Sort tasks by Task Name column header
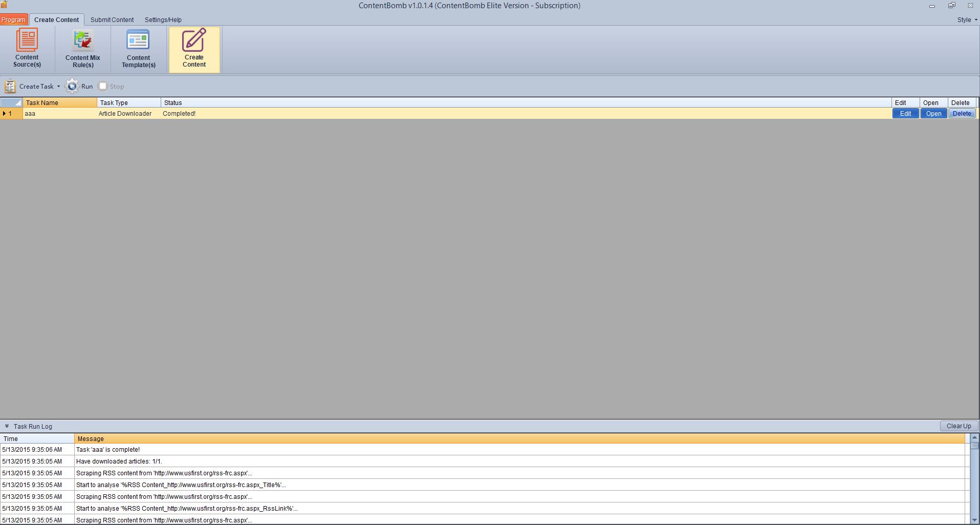Screen dimensions: 980x525 tap(59, 103)
